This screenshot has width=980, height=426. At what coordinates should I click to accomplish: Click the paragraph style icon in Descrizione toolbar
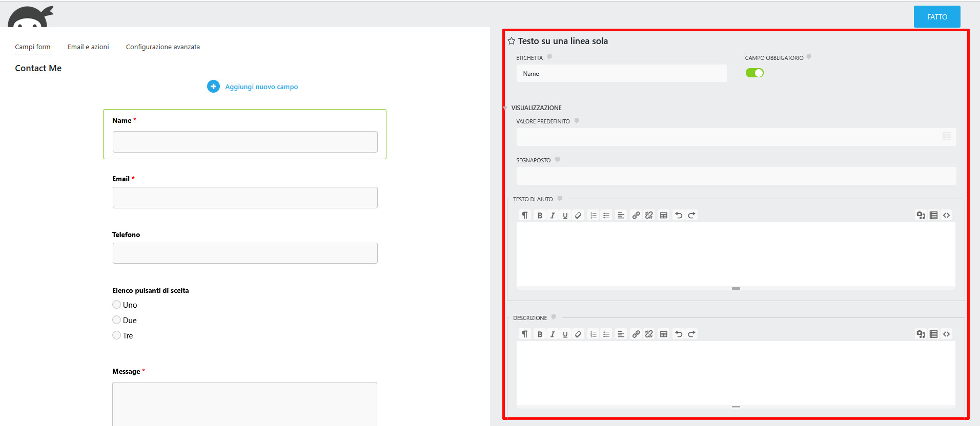click(524, 334)
